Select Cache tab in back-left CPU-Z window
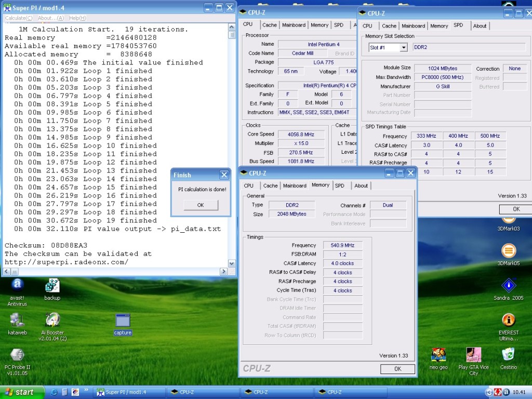The width and height of the screenshot is (532, 399). (270, 25)
